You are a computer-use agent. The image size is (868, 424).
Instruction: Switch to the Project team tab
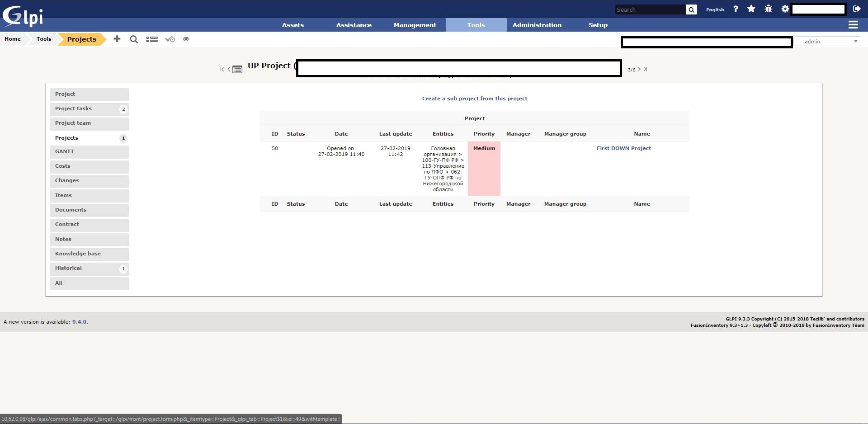pyautogui.click(x=90, y=123)
